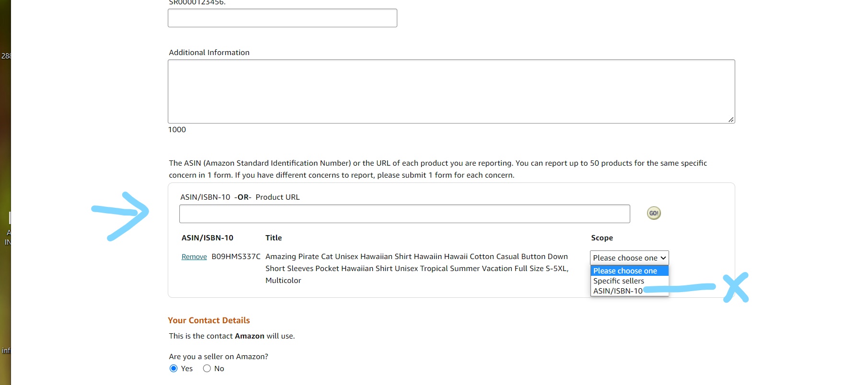This screenshot has height=385, width=868.
Task: Click the "Scope" column header
Action: pos(602,238)
